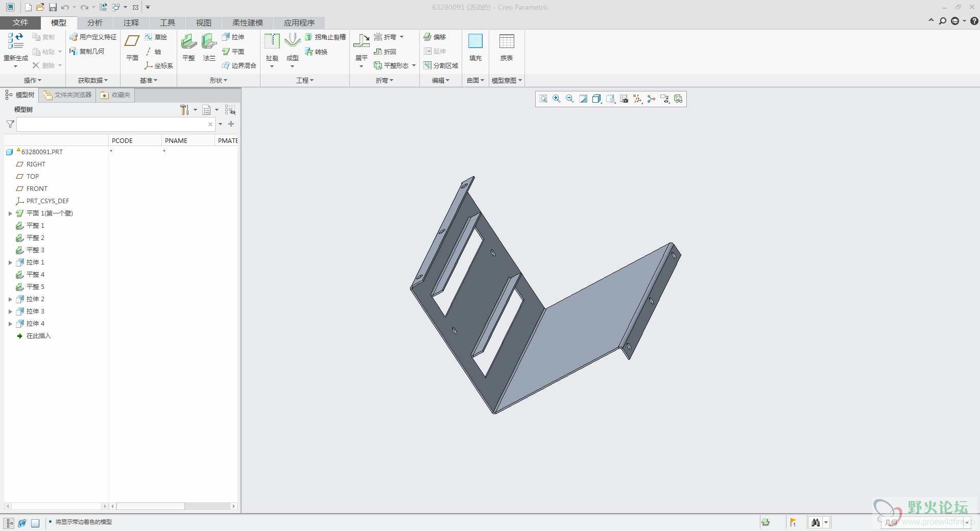
Task: Toggle annotation display in graphics toolbar
Action: pyautogui.click(x=664, y=99)
